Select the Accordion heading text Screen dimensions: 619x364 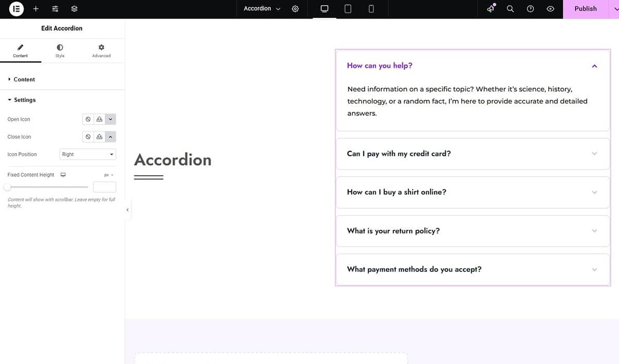click(x=173, y=160)
